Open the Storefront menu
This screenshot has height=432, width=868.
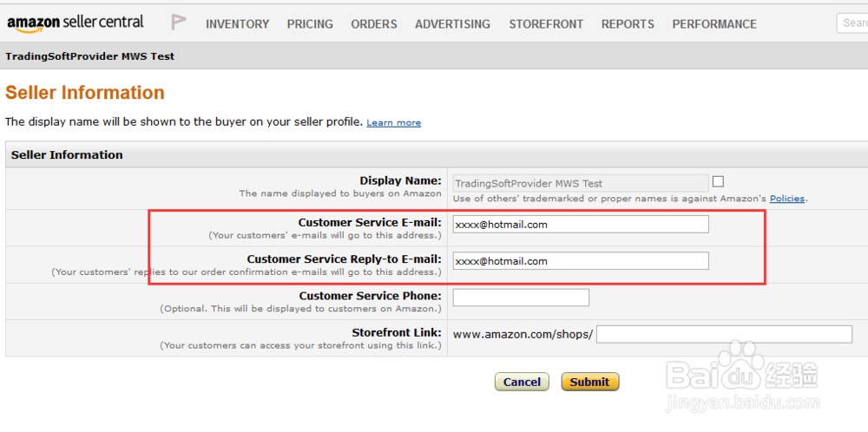[546, 24]
